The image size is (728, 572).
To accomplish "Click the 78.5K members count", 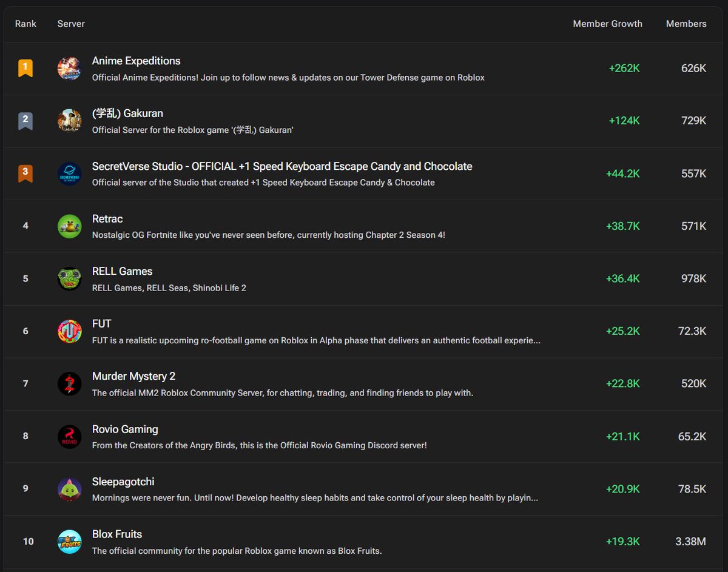I will coord(692,489).
